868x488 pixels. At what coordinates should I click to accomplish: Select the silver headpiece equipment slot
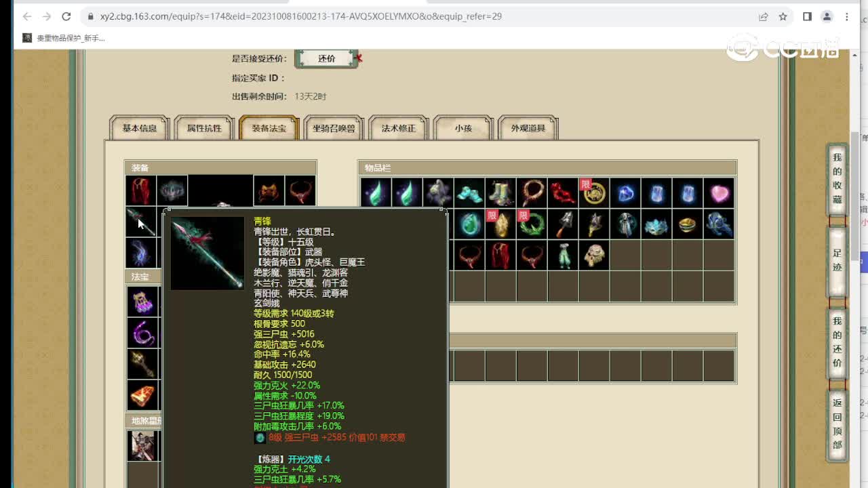(172, 191)
